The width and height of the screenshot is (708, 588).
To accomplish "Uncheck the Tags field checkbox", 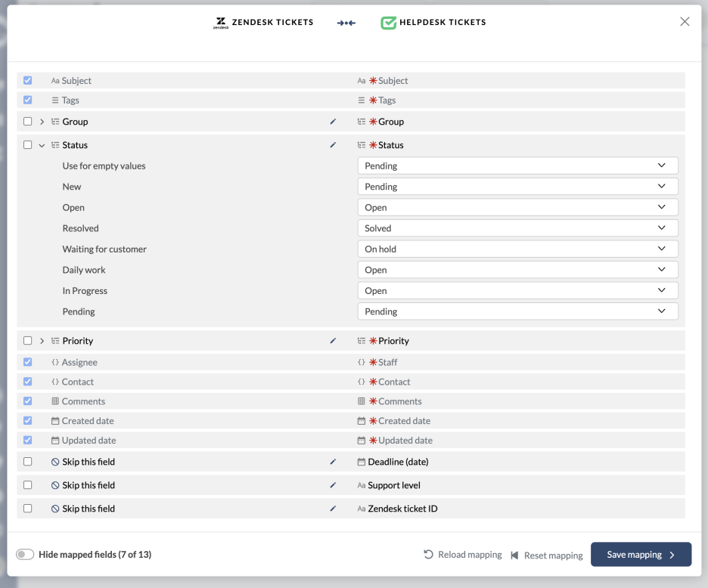I will [x=27, y=100].
